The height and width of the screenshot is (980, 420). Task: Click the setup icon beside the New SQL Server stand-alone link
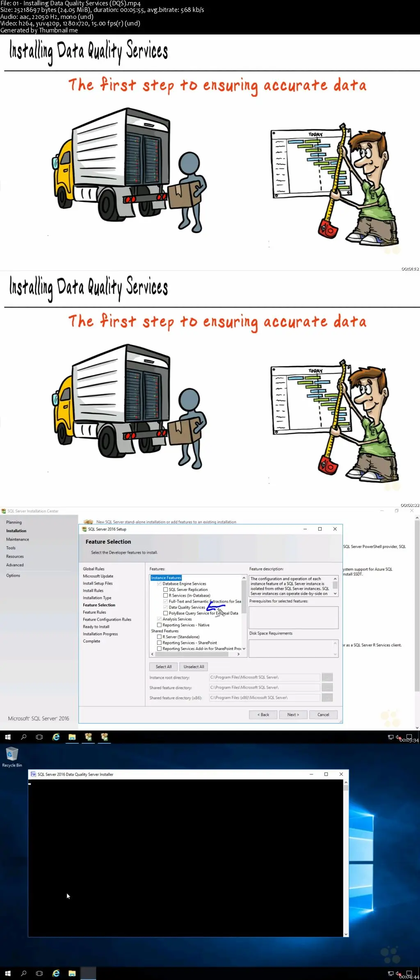(x=88, y=522)
